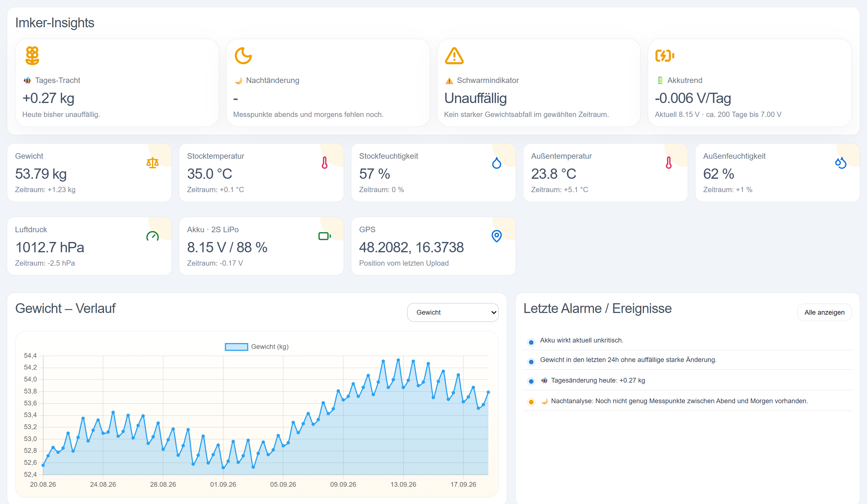Click the map pin icon on the GPS card
This screenshot has width=867, height=504.
coord(496,236)
